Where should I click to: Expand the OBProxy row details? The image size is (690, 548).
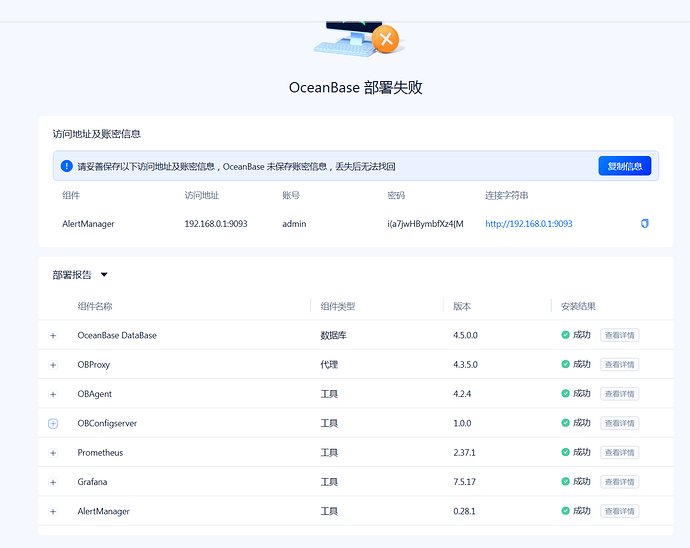pos(53,365)
